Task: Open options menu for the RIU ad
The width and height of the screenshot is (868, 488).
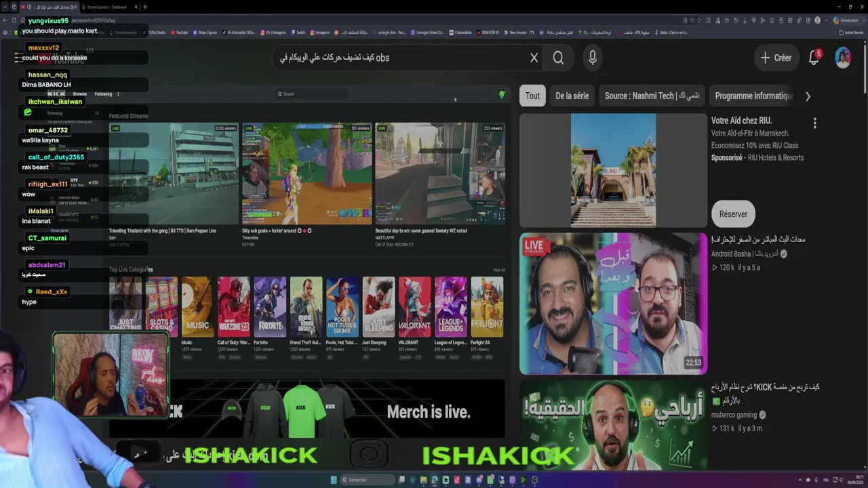Action: (814, 123)
